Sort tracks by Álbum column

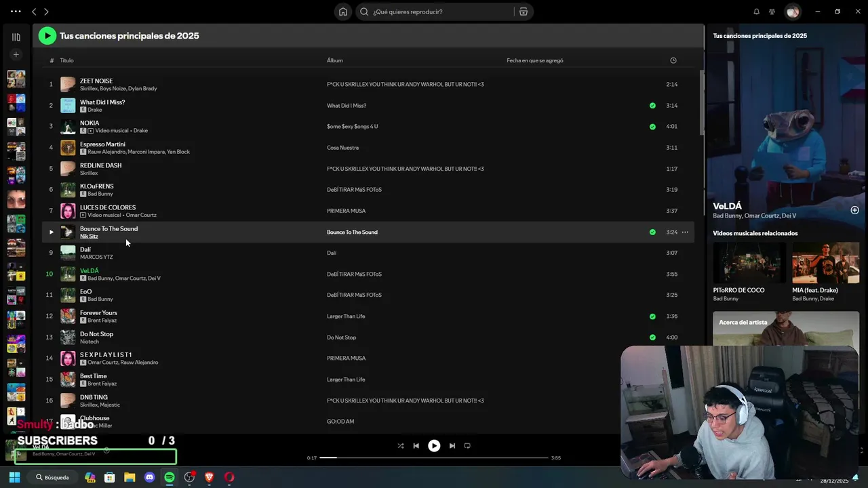pos(334,60)
